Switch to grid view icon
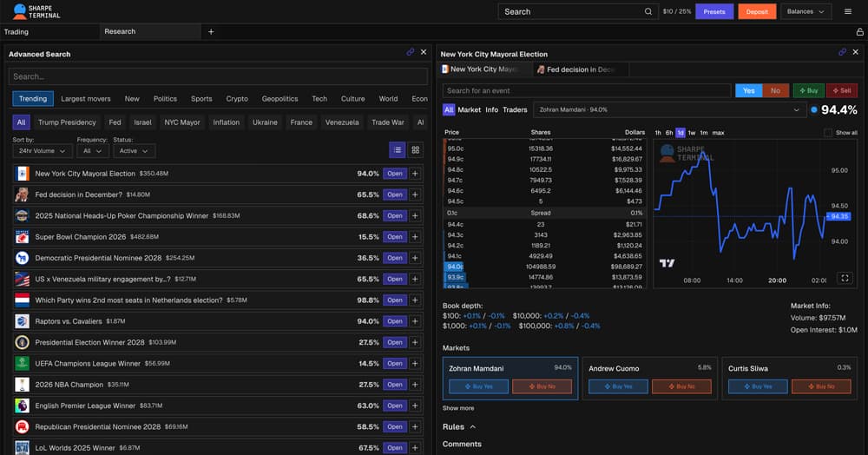 416,150
